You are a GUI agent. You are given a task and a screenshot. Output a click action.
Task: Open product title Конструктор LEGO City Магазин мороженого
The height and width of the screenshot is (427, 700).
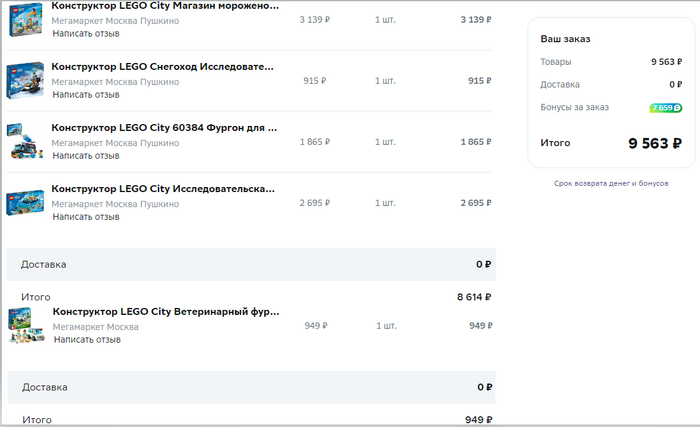(x=165, y=6)
